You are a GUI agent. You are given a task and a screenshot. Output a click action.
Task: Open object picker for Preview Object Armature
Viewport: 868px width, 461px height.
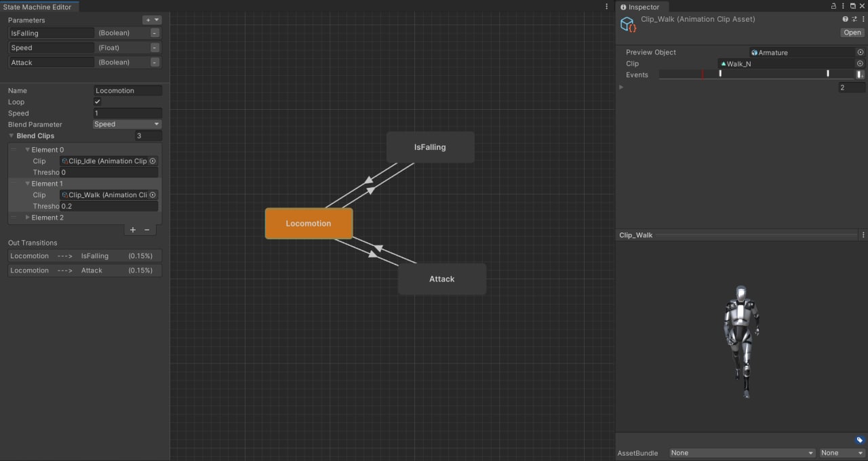pyautogui.click(x=861, y=52)
